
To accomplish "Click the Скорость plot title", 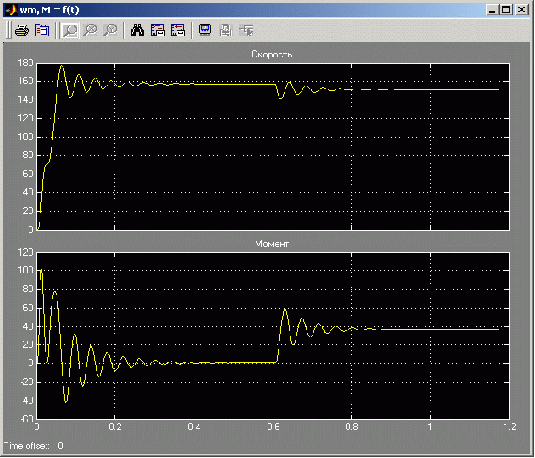I will (x=272, y=54).
